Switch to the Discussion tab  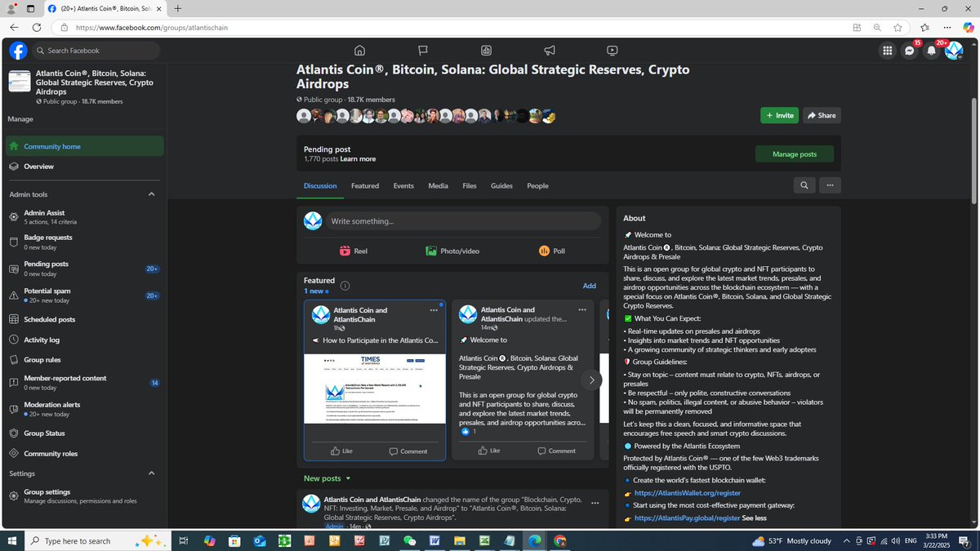click(x=320, y=185)
